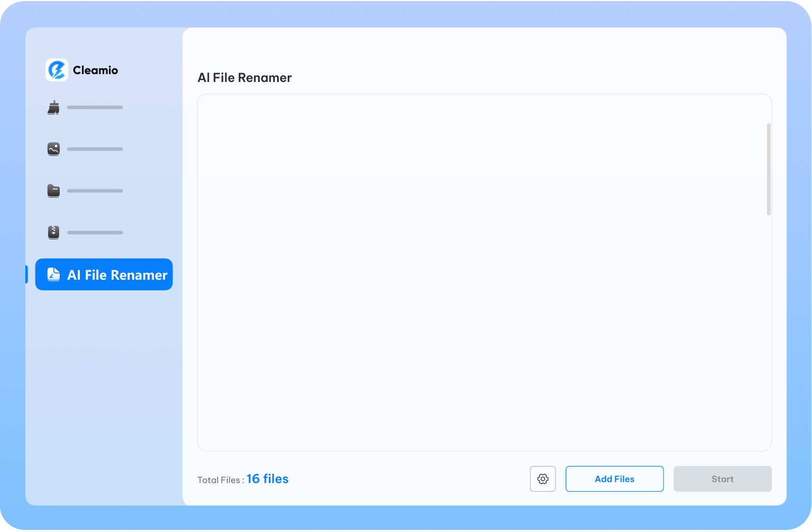Select the broom cleaner icon in sidebar
The image size is (812, 532).
pyautogui.click(x=53, y=107)
